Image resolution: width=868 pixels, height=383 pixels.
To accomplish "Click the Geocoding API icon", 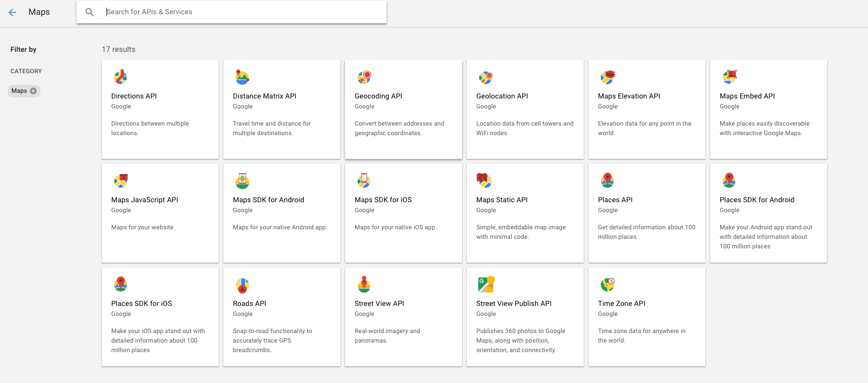I will tap(364, 77).
